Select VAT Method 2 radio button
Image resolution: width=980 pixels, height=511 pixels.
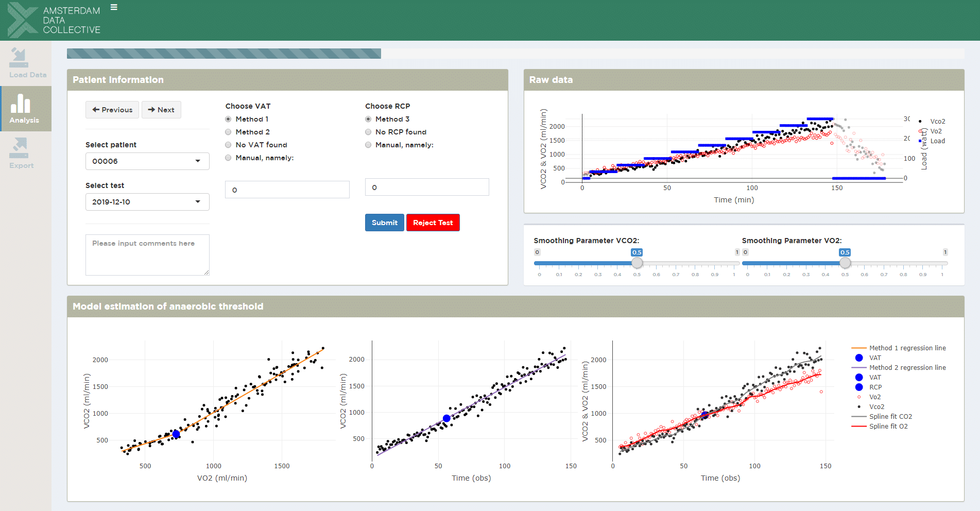(228, 132)
